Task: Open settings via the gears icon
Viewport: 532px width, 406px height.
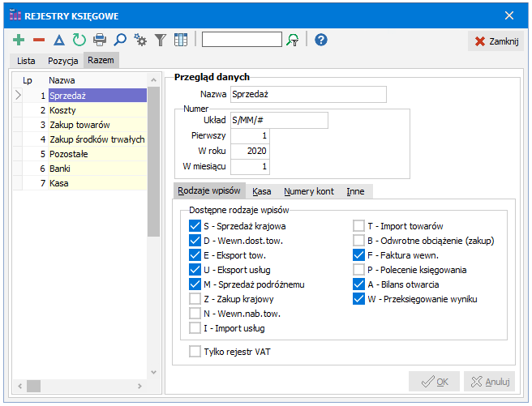Action: coord(140,40)
